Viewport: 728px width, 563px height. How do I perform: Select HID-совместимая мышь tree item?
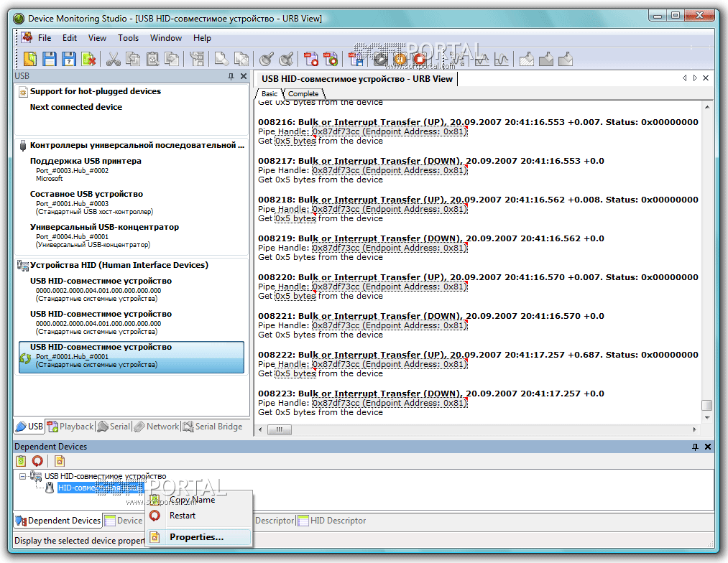point(101,488)
